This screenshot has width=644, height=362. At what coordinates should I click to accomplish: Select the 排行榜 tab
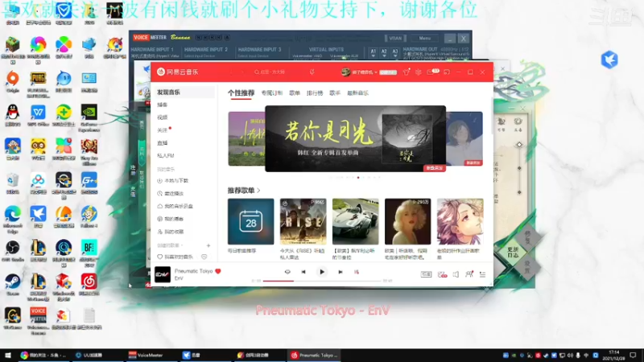click(315, 93)
